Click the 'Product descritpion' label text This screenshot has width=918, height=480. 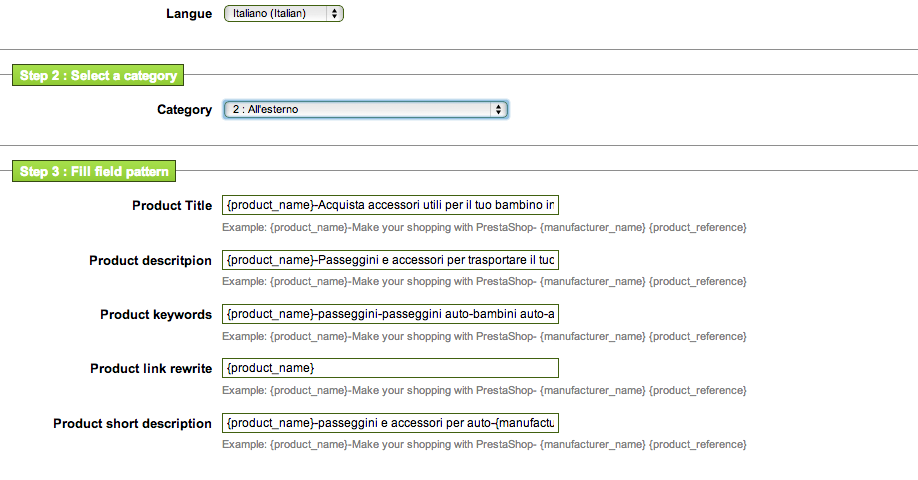coord(150,261)
